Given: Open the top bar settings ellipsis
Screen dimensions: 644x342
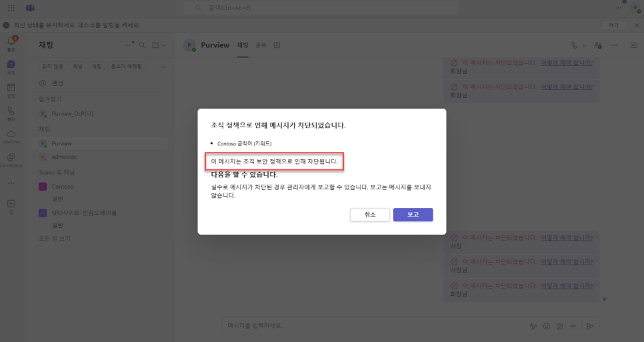Looking at the screenshot, I should coord(618,8).
